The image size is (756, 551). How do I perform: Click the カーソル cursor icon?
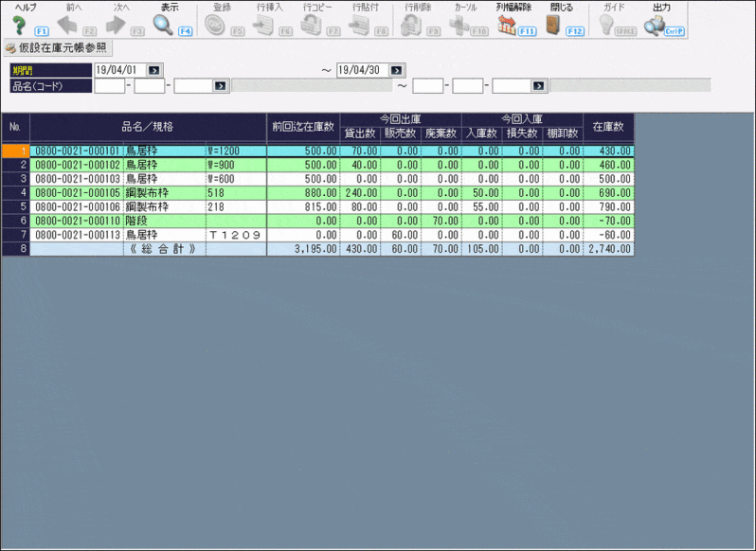[459, 25]
